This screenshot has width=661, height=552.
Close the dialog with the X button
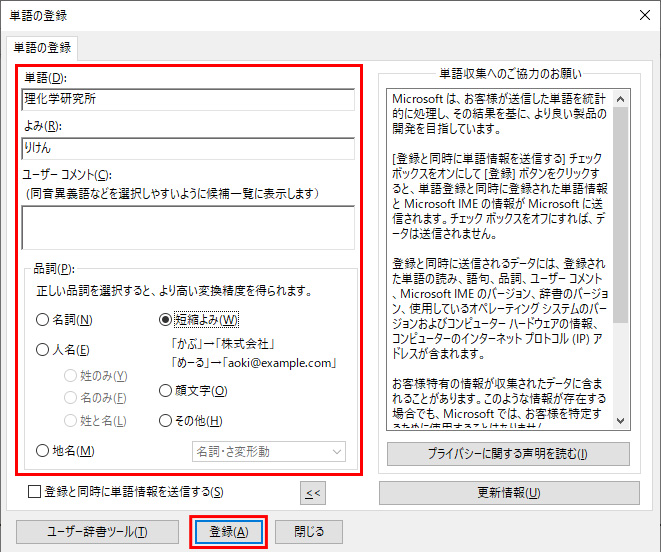pyautogui.click(x=640, y=15)
